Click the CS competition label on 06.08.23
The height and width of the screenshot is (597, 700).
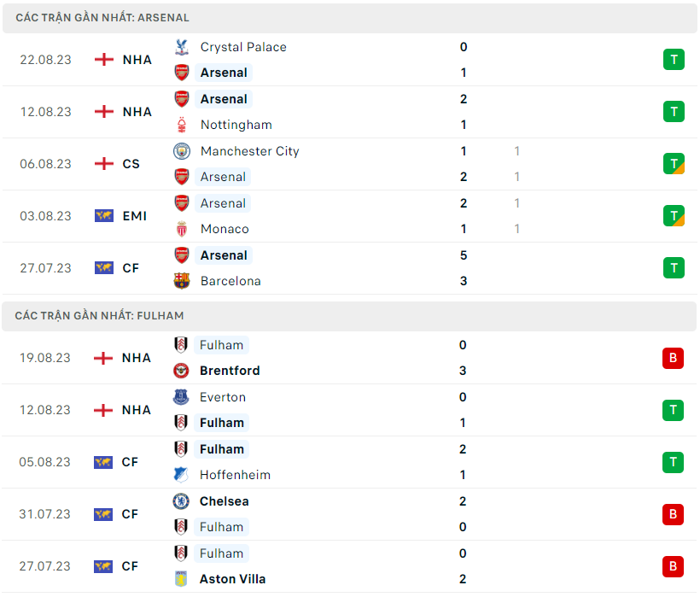(131, 164)
